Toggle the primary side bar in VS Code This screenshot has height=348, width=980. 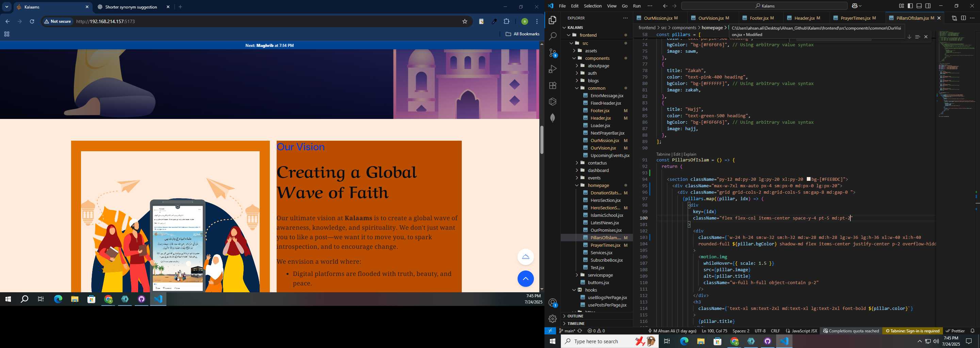pos(910,6)
